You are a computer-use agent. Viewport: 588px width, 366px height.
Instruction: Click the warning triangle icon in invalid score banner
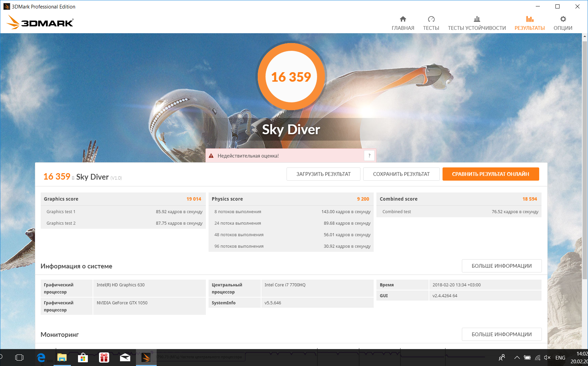[211, 156]
